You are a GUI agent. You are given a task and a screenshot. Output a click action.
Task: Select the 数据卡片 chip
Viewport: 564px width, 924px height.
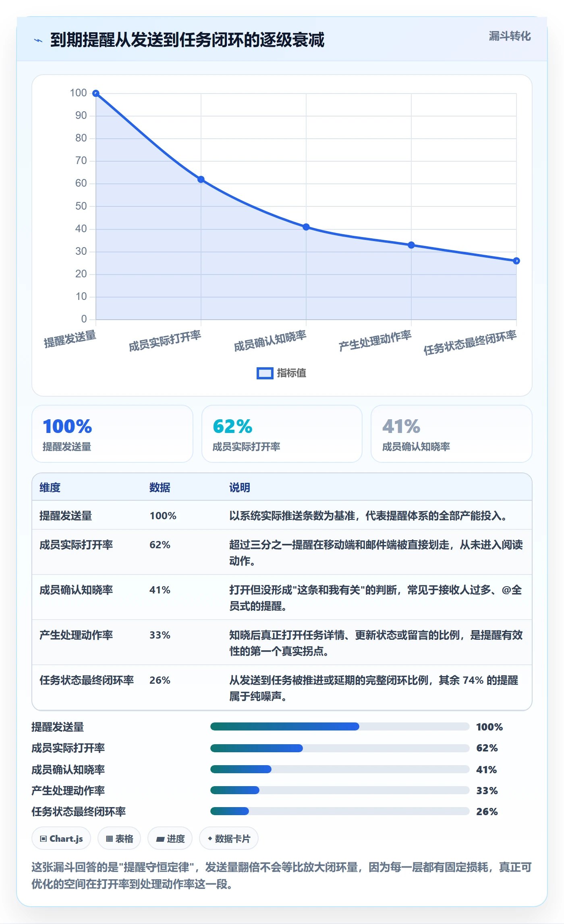click(x=229, y=839)
